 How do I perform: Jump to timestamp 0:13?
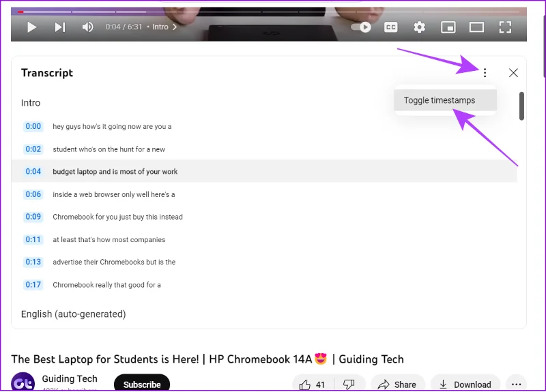[33, 262]
